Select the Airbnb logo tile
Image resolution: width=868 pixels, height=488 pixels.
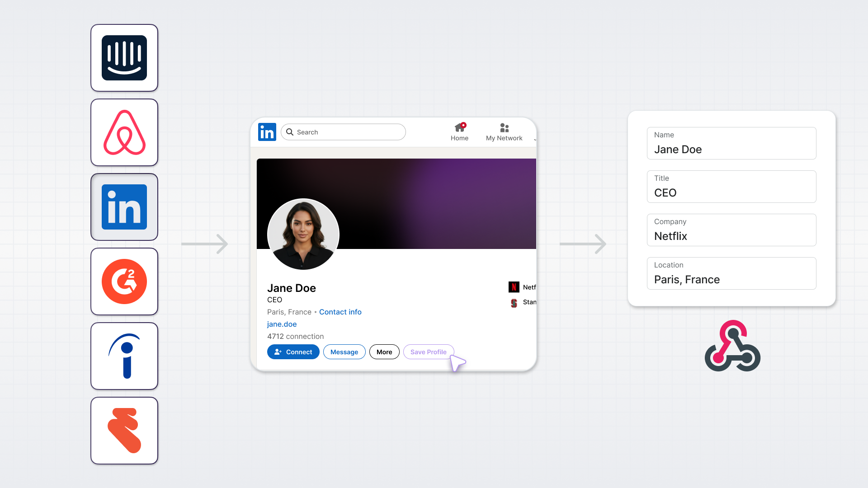[x=124, y=132]
